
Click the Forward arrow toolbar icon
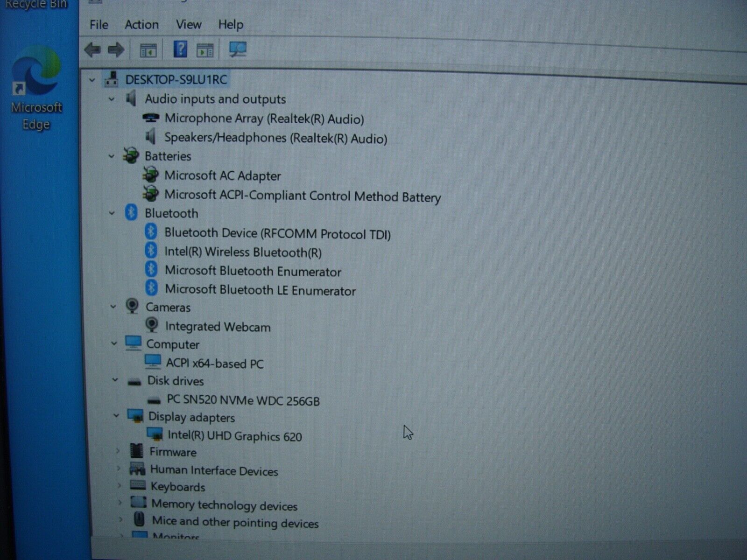[116, 49]
